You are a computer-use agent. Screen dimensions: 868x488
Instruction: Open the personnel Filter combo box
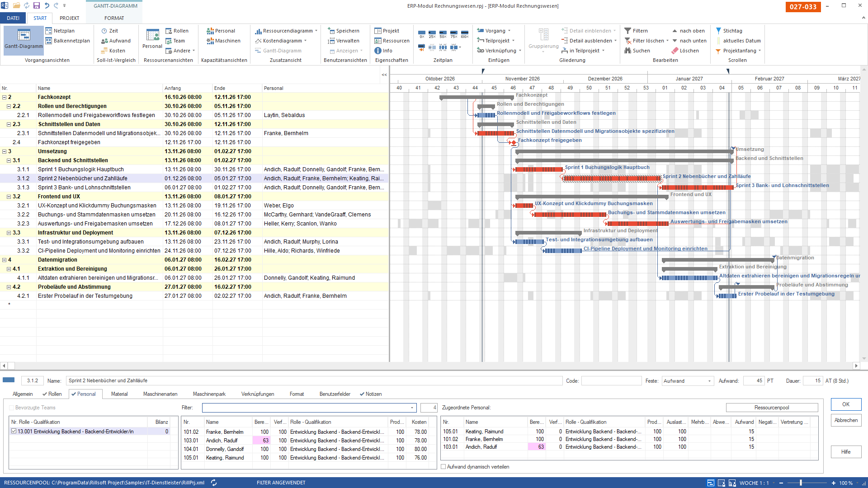308,408
